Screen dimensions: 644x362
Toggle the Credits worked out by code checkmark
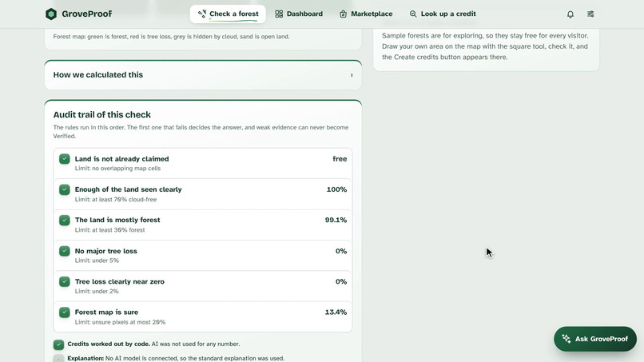coord(59,344)
